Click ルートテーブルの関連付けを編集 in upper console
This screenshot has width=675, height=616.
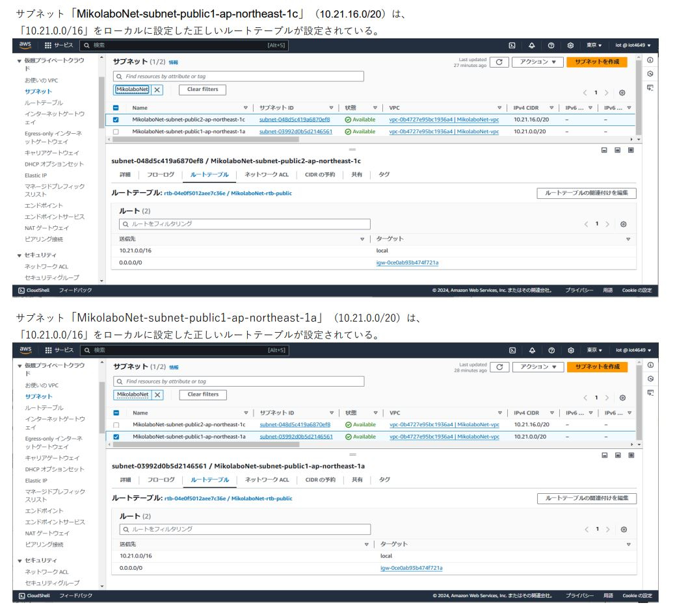click(x=587, y=193)
